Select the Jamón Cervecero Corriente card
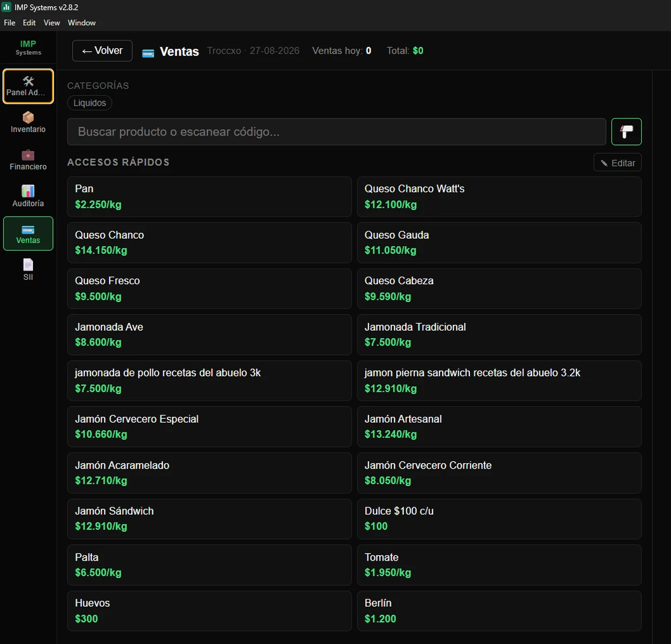The width and height of the screenshot is (671, 644). (499, 472)
